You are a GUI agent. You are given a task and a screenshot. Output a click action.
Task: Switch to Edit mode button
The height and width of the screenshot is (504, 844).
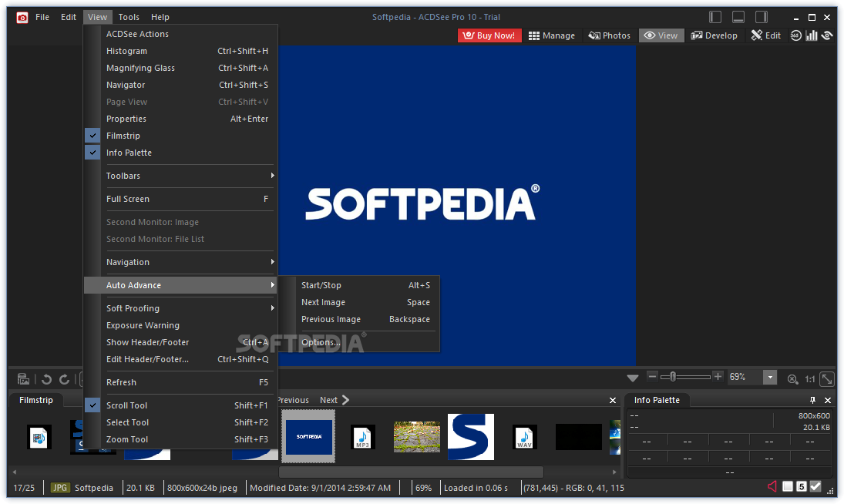tap(766, 35)
